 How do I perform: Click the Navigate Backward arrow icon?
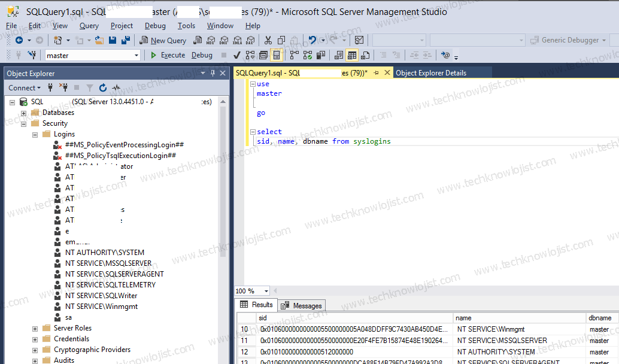(19, 40)
